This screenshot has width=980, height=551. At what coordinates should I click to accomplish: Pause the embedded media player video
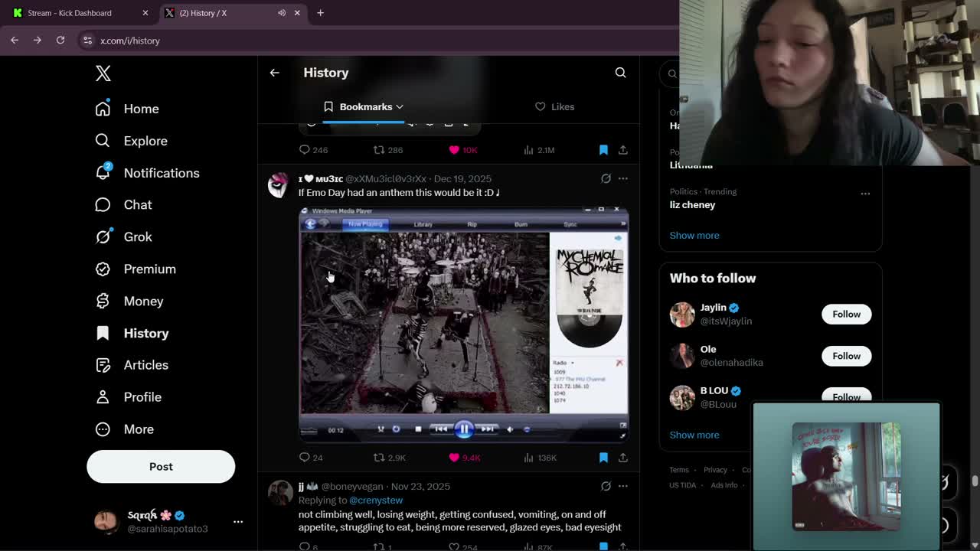[464, 429]
